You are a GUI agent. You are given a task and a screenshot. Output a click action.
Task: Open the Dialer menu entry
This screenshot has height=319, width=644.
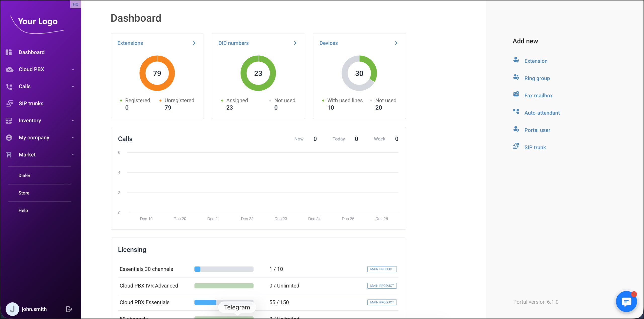[x=24, y=175]
